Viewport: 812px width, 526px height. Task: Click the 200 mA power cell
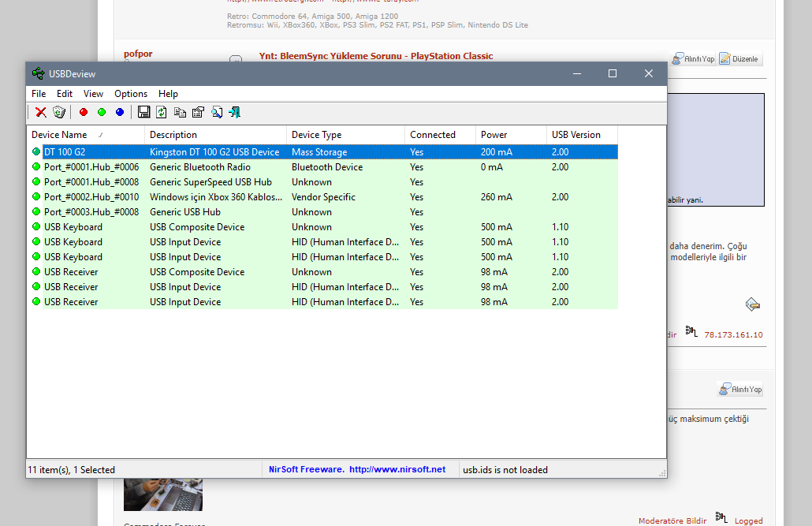click(496, 152)
